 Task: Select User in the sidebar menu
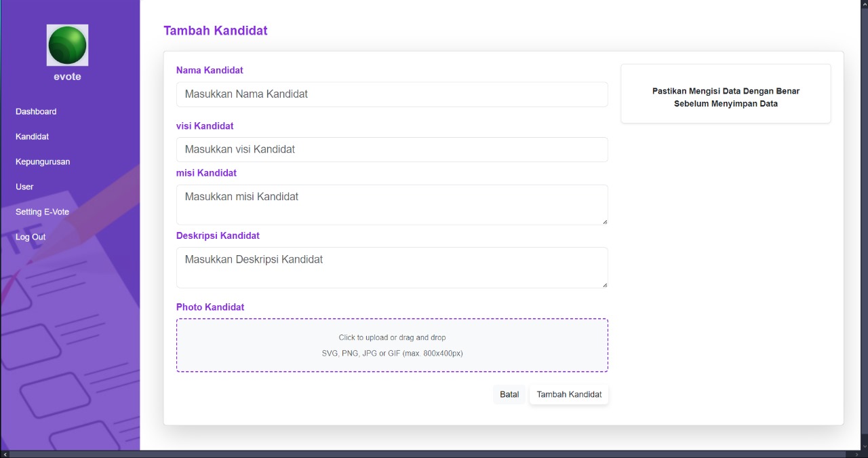(24, 187)
